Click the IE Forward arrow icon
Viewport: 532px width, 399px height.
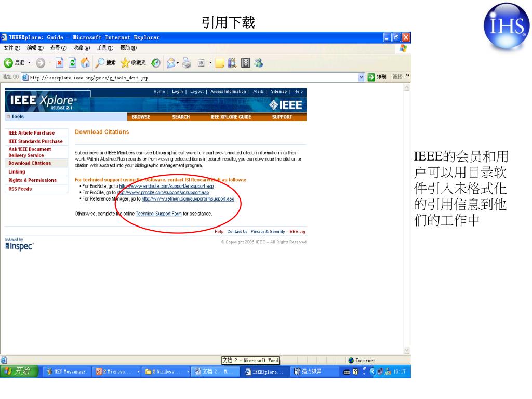tap(41, 63)
